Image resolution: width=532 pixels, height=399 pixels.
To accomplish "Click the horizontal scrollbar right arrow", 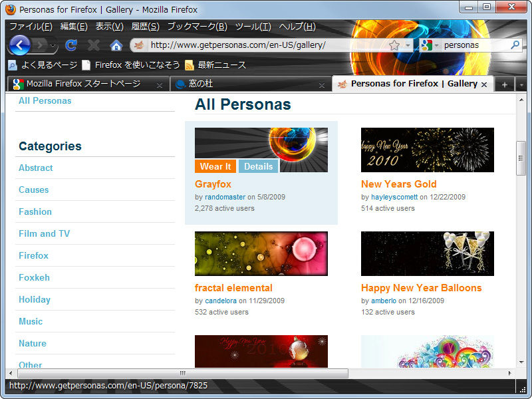I will pos(509,373).
